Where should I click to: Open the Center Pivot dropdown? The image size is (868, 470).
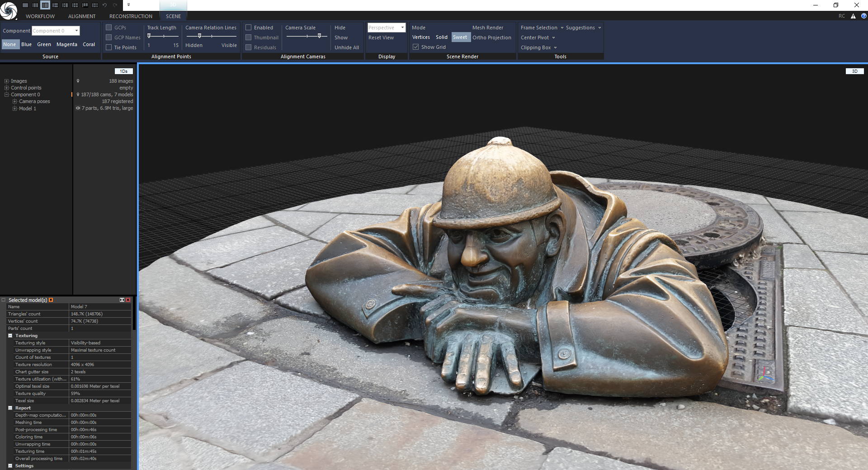pyautogui.click(x=538, y=38)
